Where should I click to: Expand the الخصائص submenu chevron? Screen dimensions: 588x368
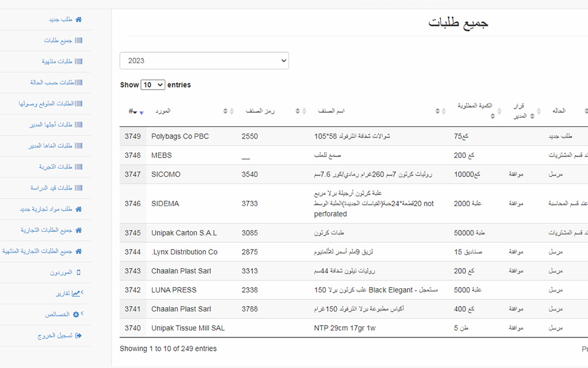pyautogui.click(x=83, y=314)
